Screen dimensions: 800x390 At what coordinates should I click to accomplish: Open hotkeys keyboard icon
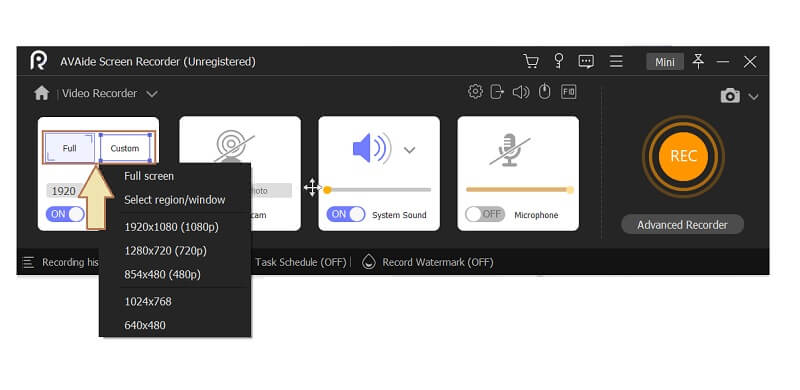pos(568,92)
